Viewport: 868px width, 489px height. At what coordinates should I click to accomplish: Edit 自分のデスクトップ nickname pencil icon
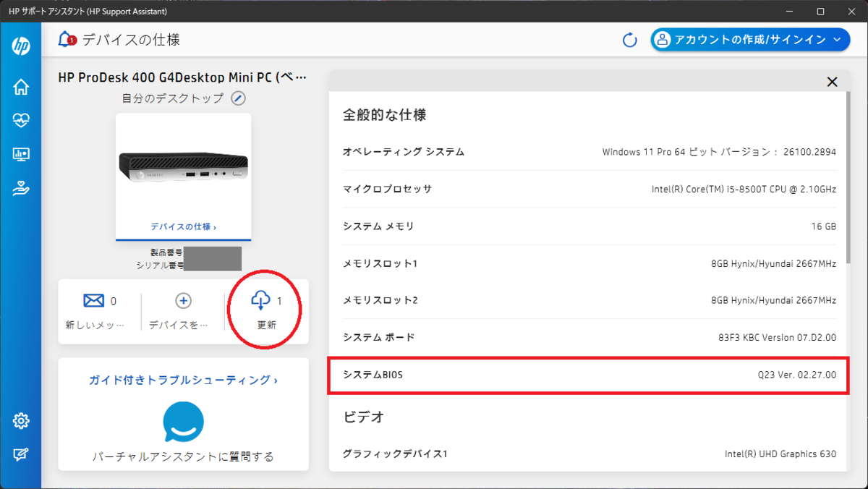[x=238, y=98]
